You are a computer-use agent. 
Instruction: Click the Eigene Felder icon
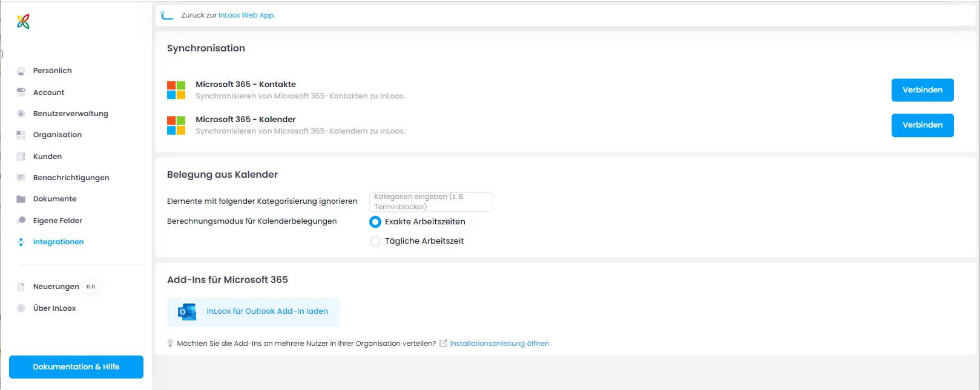tap(21, 221)
